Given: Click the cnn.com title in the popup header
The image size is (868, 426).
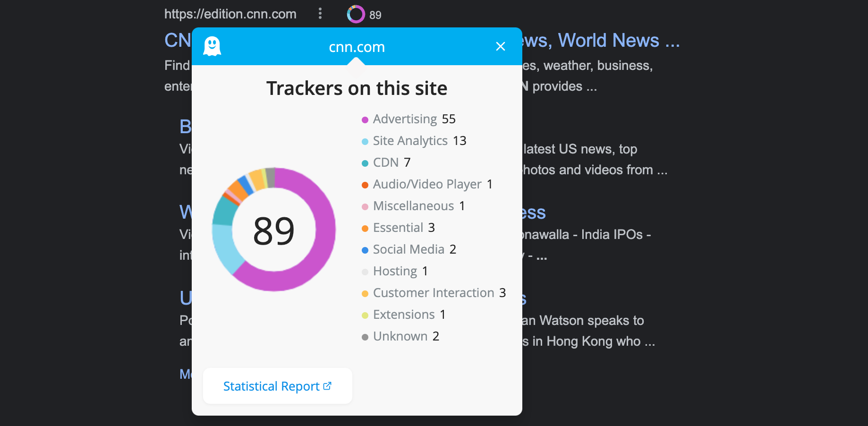Looking at the screenshot, I should point(357,46).
